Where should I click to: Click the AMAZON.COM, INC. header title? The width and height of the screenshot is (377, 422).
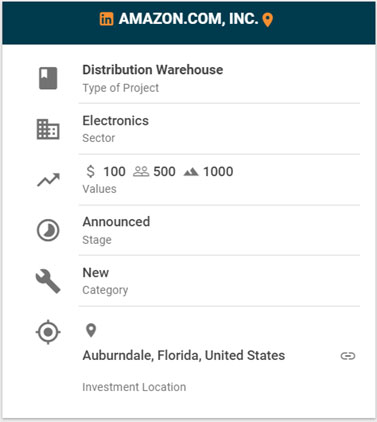click(x=189, y=19)
